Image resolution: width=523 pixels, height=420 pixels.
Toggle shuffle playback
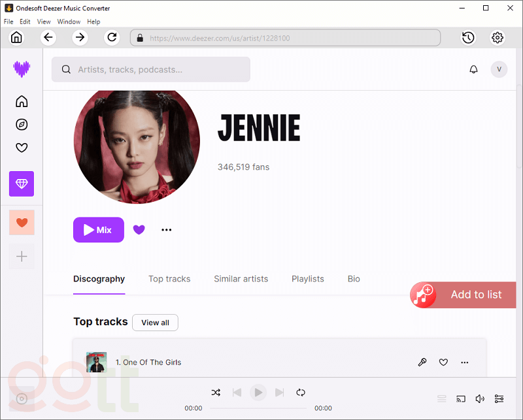pos(216,393)
